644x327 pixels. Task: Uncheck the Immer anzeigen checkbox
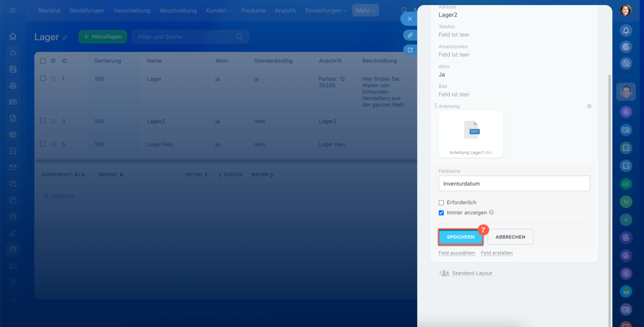441,213
